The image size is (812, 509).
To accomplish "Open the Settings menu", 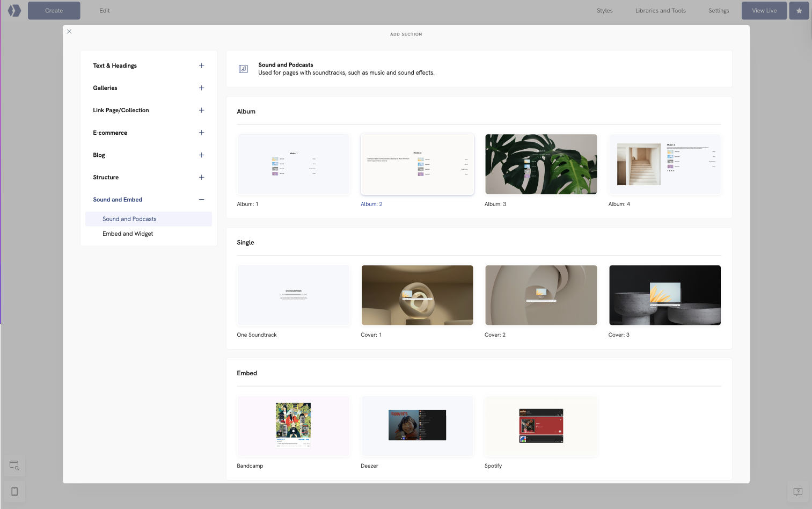I will [718, 10].
